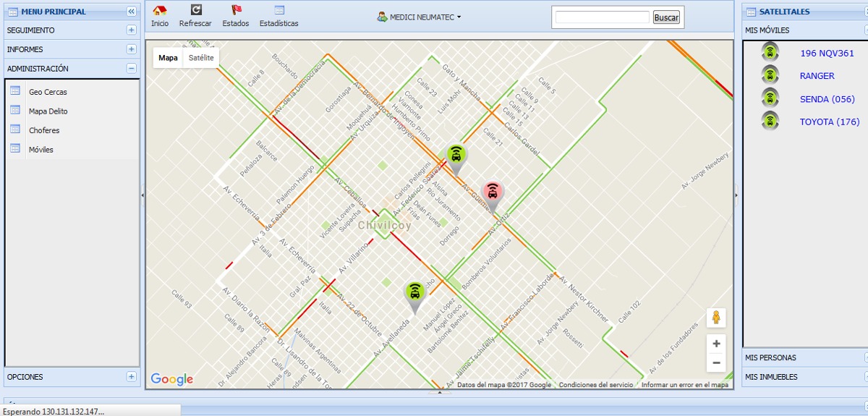
Task: Expand the OPCIONES section
Action: click(131, 376)
